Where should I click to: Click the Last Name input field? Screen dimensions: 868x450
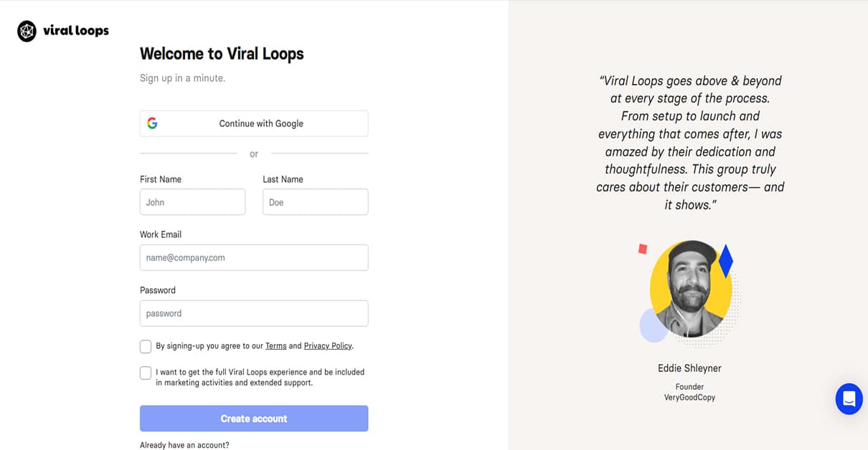tap(315, 201)
